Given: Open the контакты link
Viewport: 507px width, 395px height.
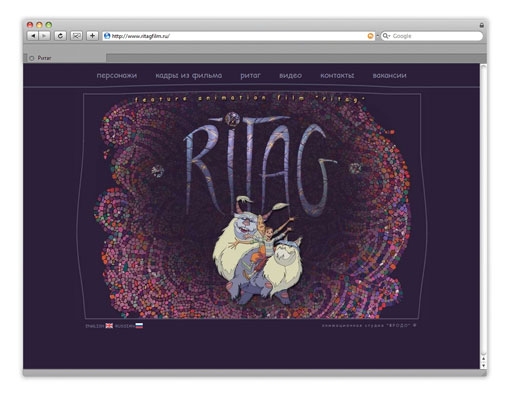Looking at the screenshot, I should tap(337, 76).
